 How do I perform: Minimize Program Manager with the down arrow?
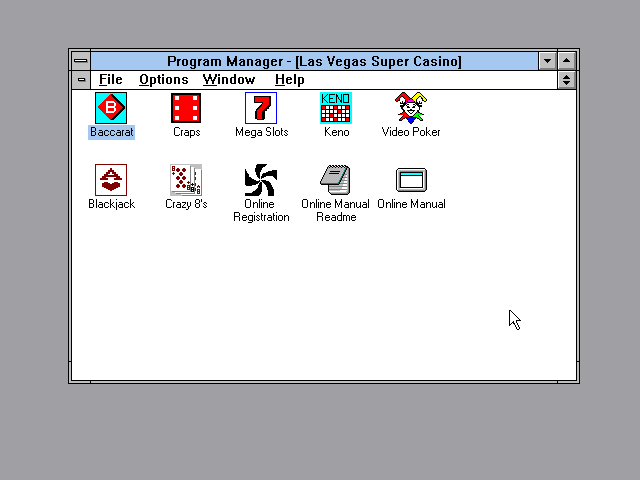point(547,61)
